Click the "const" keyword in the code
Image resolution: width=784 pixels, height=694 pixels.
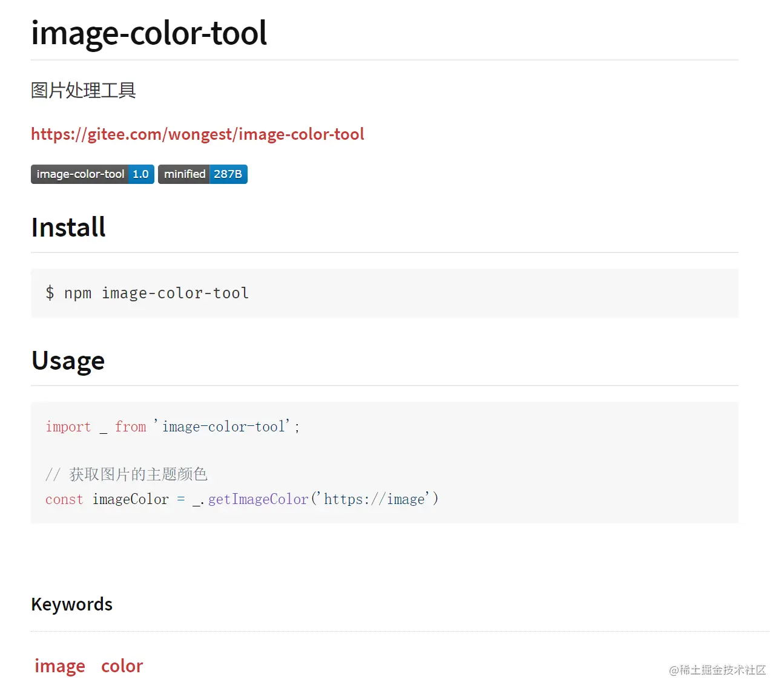coord(64,500)
